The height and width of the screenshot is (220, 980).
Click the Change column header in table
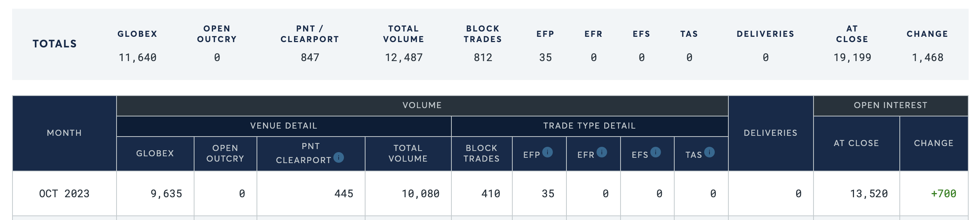coord(933,143)
